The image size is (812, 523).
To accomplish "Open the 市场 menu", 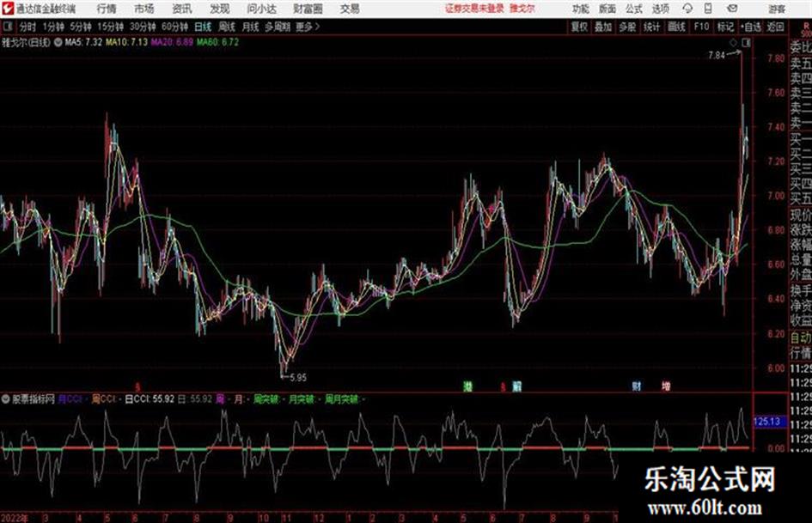I will pyautogui.click(x=144, y=9).
